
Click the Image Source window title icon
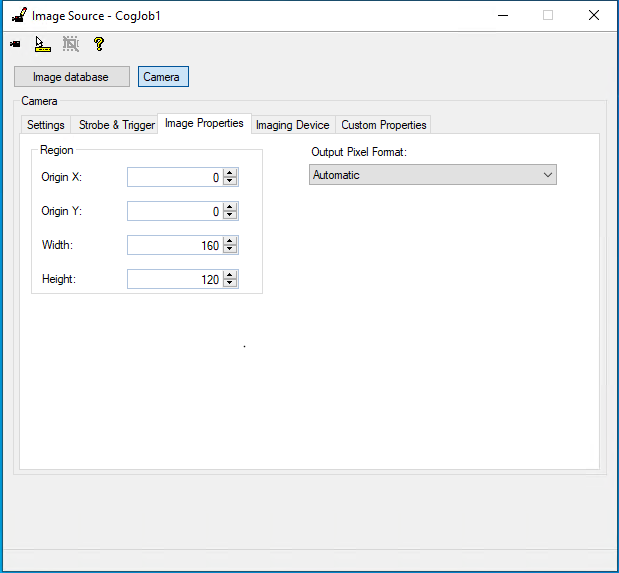[18, 15]
